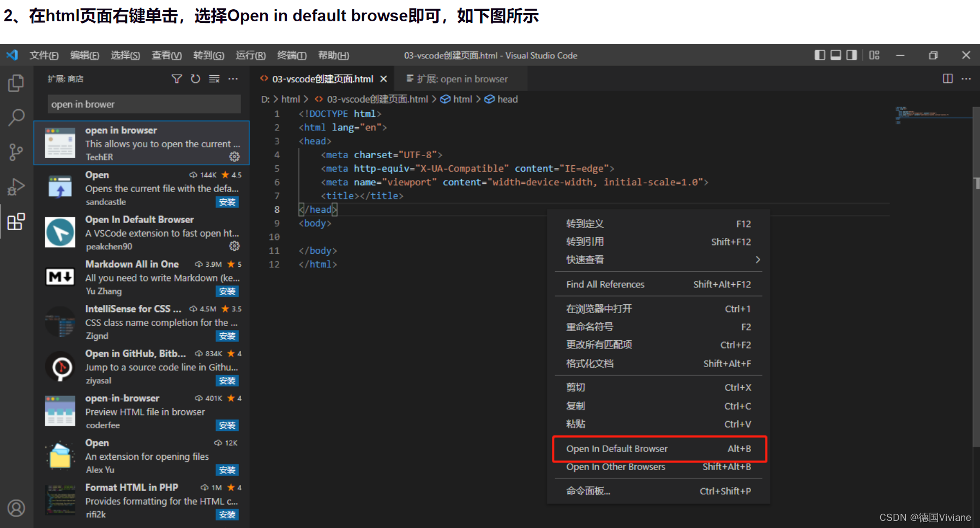Clear extensions search results icon
The image size is (980, 528).
click(214, 79)
